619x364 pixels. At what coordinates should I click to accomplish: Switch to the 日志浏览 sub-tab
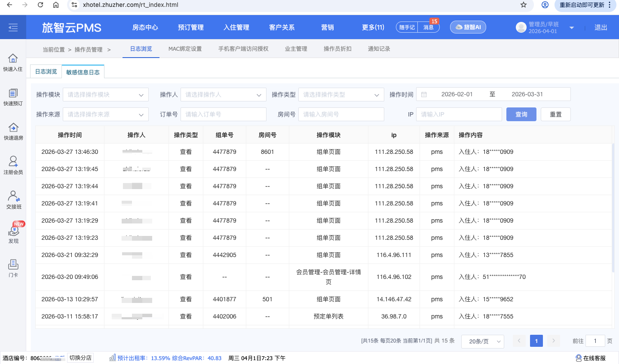pyautogui.click(x=46, y=72)
